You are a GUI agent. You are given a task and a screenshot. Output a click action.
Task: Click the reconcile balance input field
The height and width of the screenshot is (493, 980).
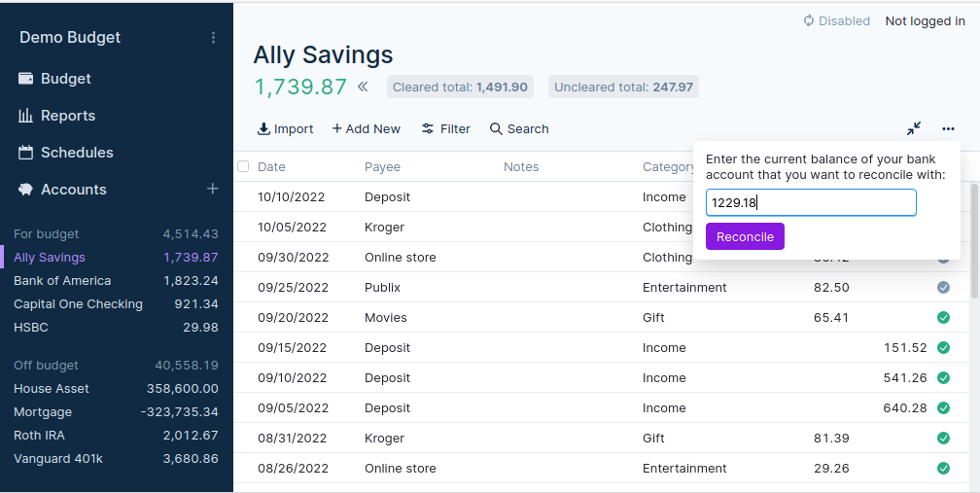coord(810,202)
